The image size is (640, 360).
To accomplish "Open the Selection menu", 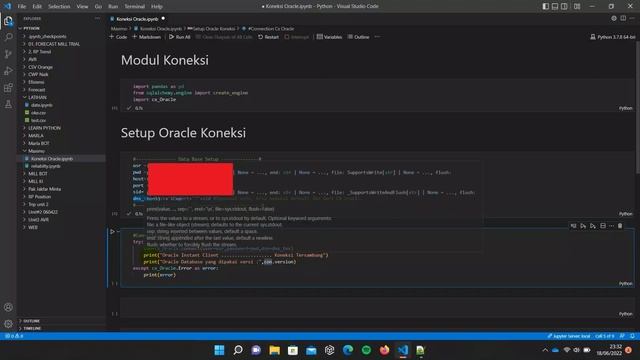I will tap(59, 7).
